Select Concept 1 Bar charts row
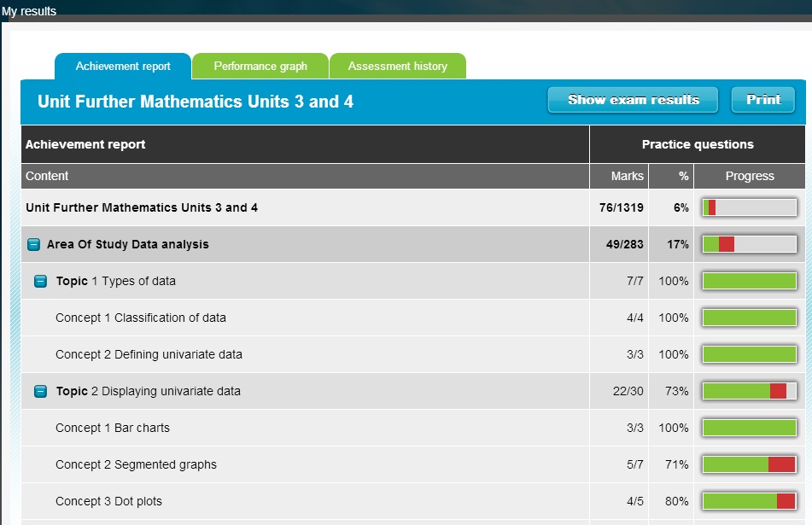Viewport: 812px width, 525px height. (113, 428)
